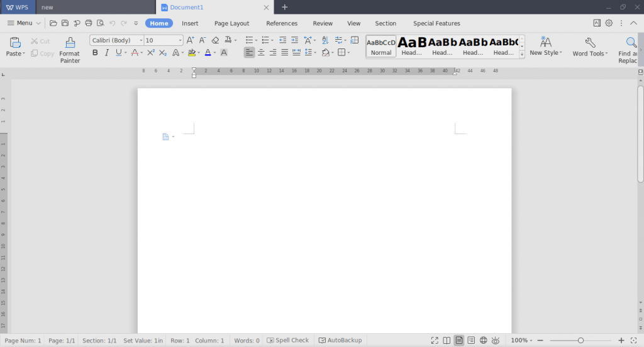Open settings gear icon in top right

point(609,23)
